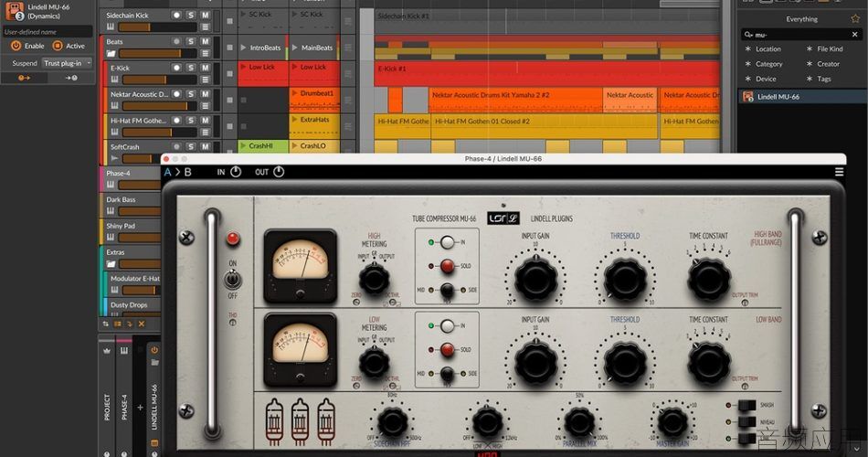Click the IN power icon in plugin header
The width and height of the screenshot is (868, 457).
pyautogui.click(x=235, y=172)
